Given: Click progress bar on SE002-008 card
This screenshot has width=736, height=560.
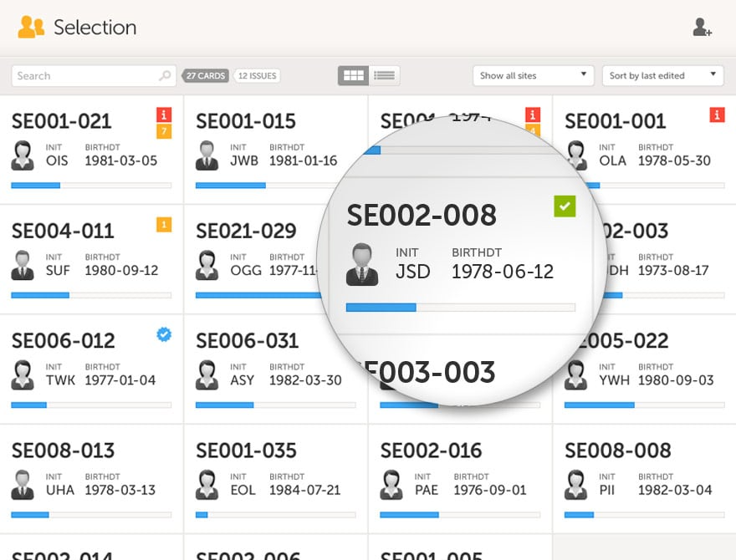Looking at the screenshot, I should tap(461, 308).
